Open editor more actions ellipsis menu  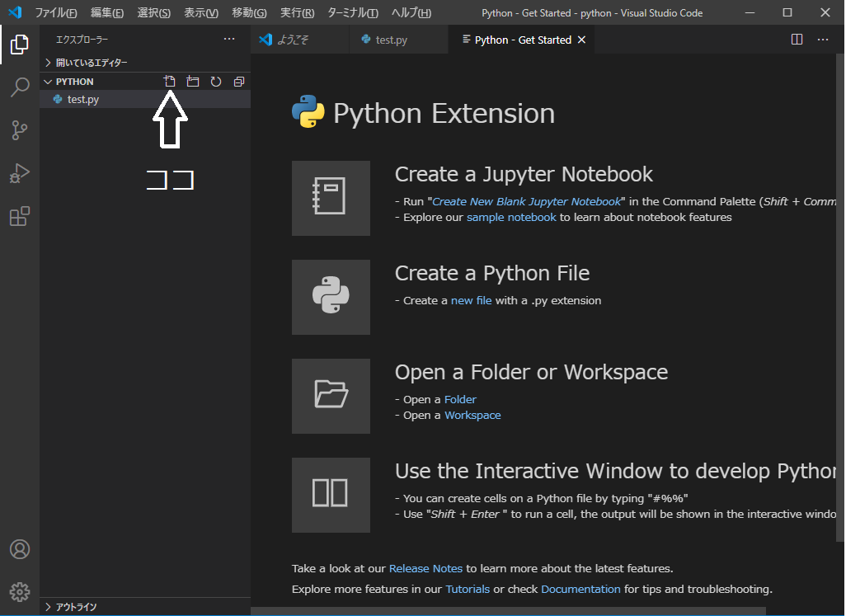tap(823, 40)
